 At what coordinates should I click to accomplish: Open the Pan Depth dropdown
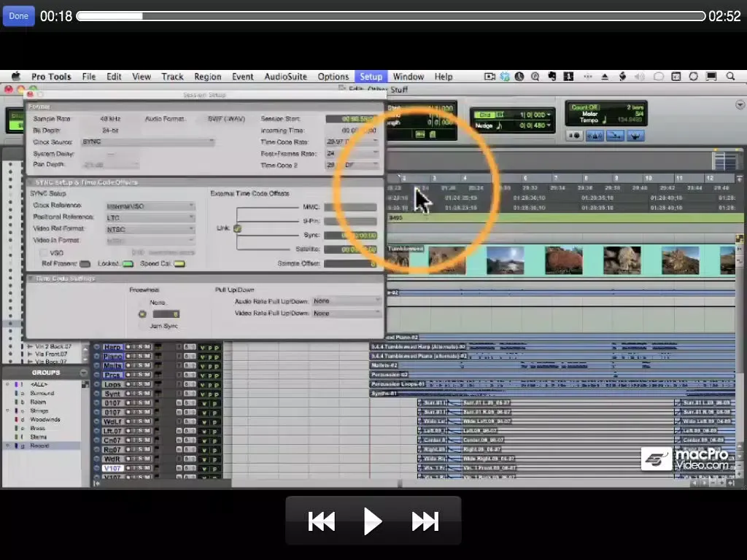pyautogui.click(x=111, y=165)
